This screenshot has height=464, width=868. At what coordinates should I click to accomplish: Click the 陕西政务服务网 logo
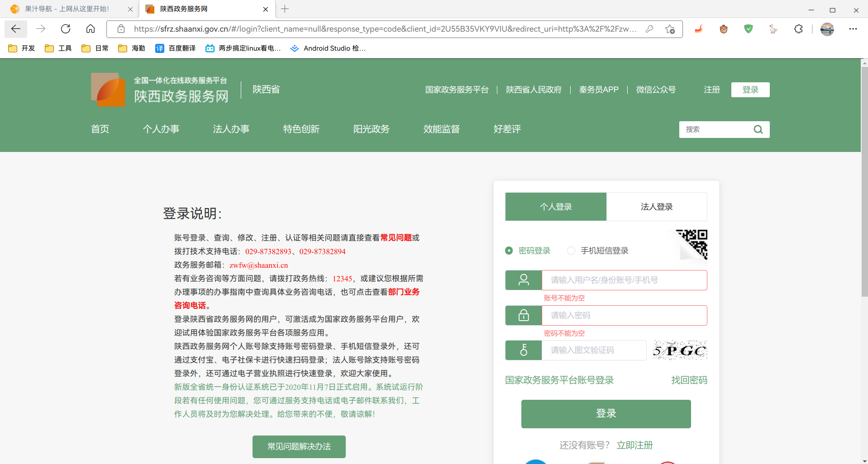[x=160, y=90]
